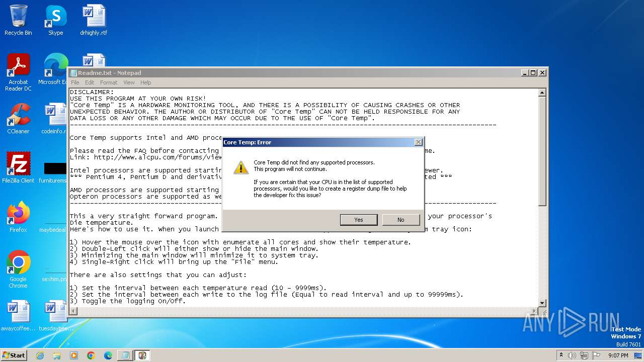Open the Notepad Format menu
644x362 pixels.
(x=109, y=82)
